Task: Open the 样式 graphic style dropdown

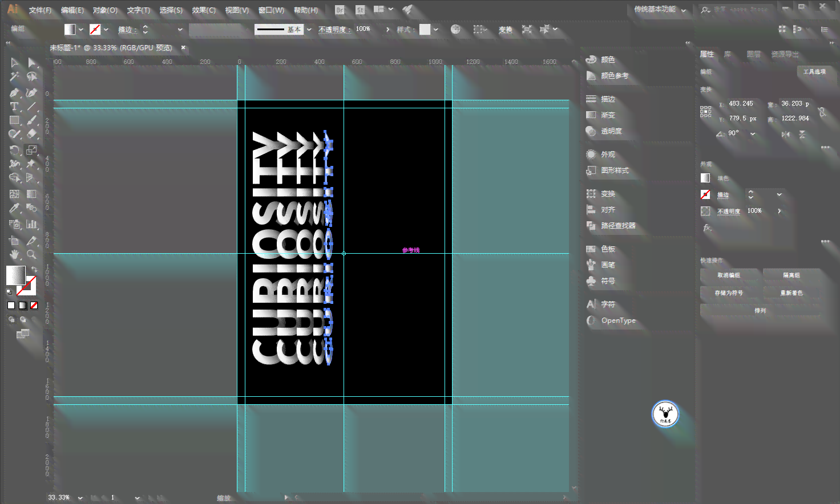Action: pos(436,29)
